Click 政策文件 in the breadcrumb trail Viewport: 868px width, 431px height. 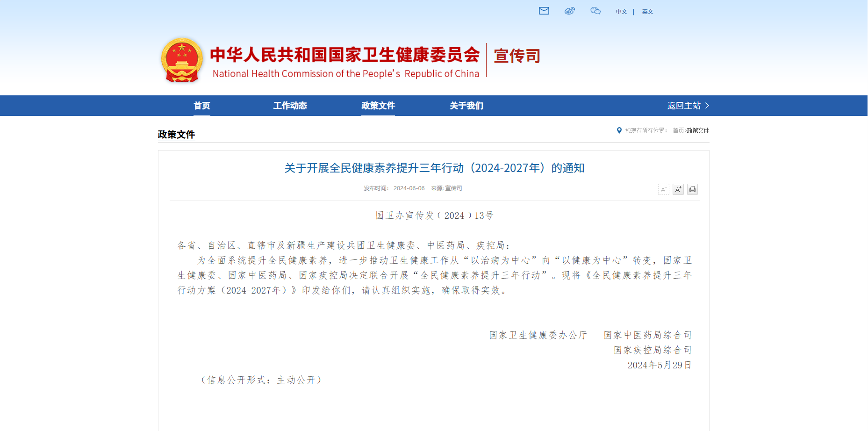pos(698,130)
